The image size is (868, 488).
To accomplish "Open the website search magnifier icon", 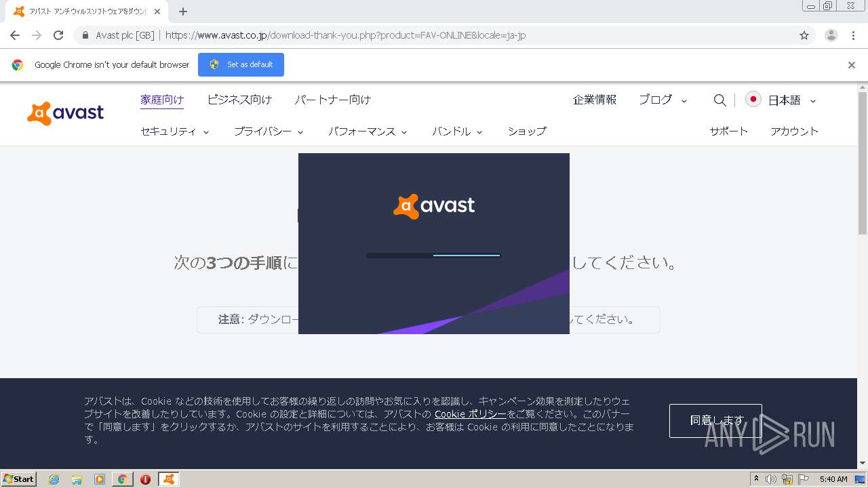I will click(x=720, y=100).
